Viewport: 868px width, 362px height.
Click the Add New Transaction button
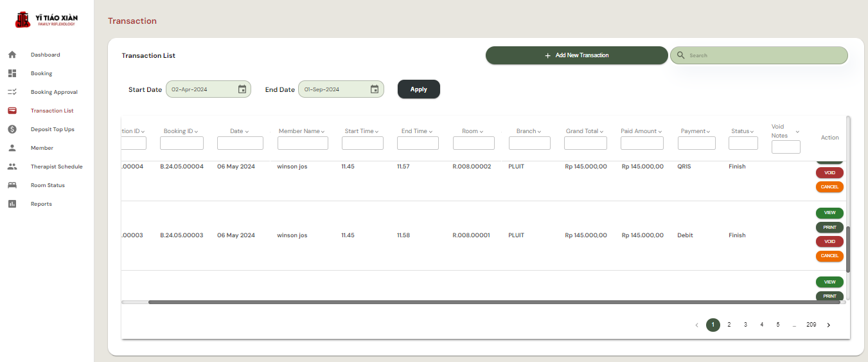pos(576,55)
